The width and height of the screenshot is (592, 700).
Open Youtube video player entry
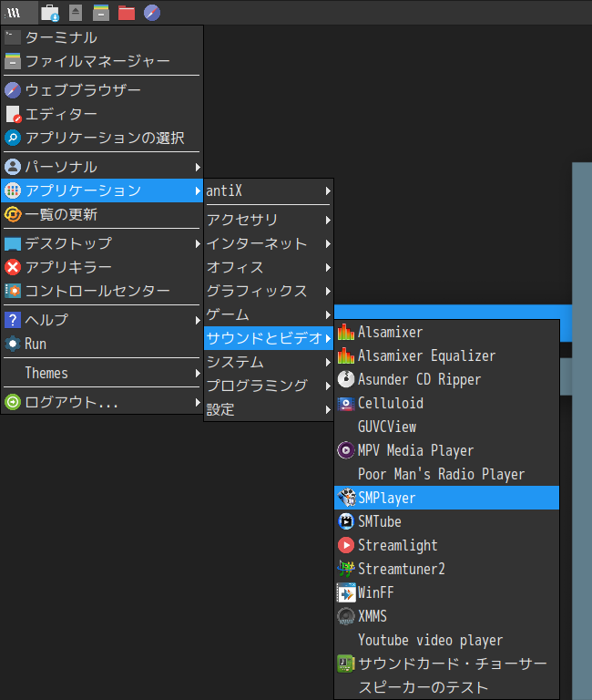446,640
